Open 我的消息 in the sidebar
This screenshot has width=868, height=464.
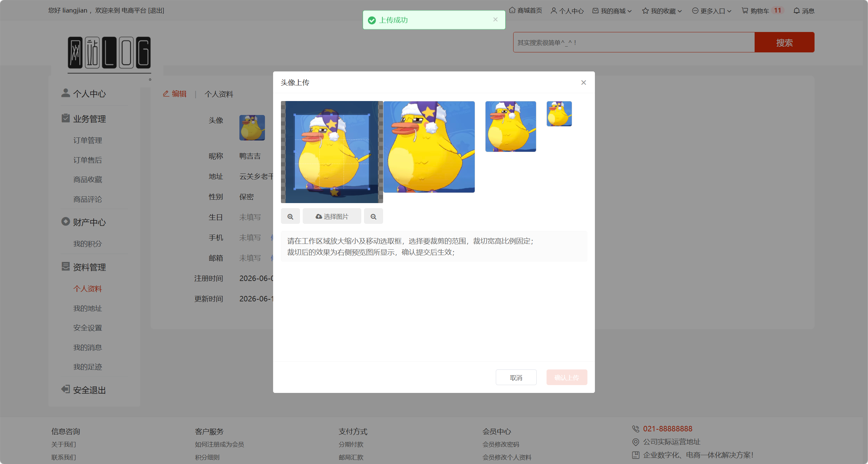pos(88,347)
